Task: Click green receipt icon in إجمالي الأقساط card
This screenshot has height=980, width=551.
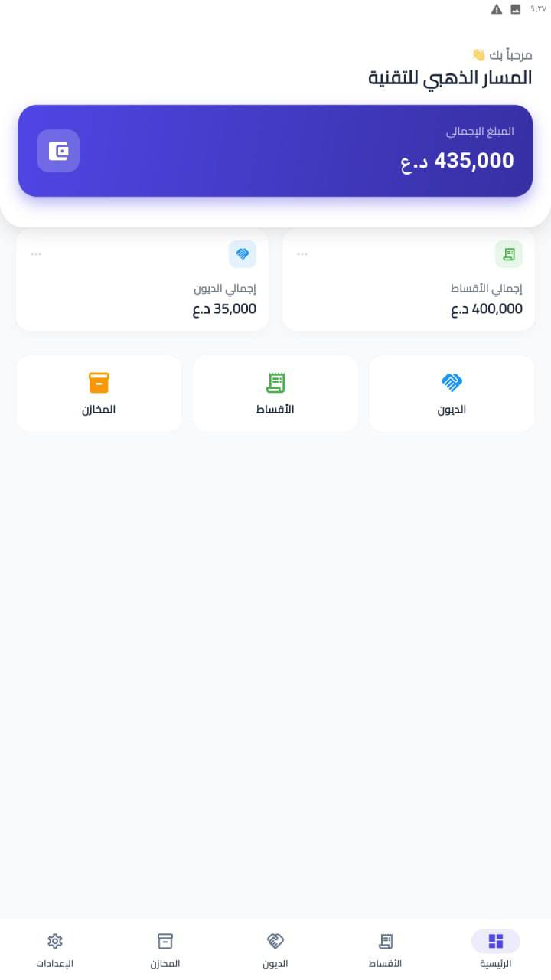Action: coord(509,254)
